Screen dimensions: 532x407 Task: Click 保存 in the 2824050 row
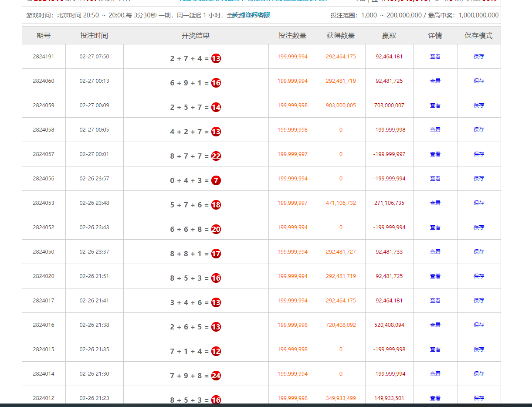tap(479, 252)
